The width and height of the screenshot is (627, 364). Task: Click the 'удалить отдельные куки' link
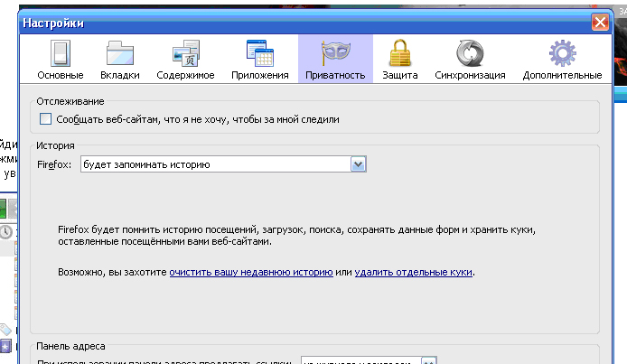pyautogui.click(x=413, y=272)
